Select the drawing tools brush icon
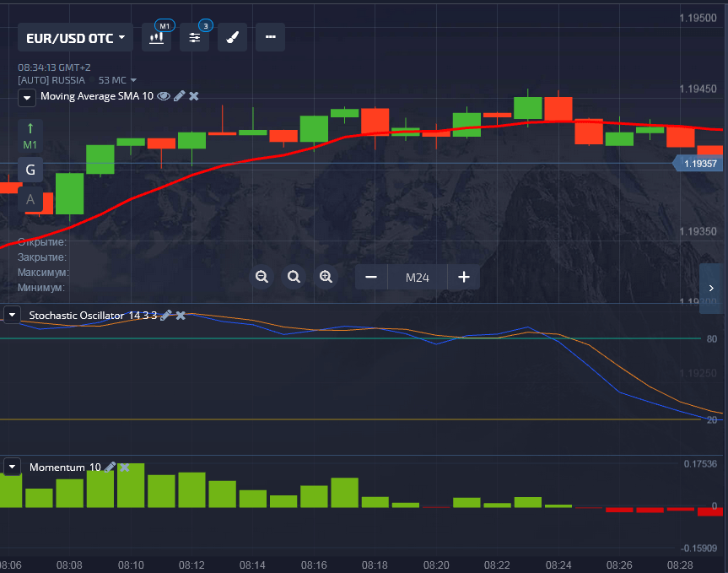Screen dimensions: 728x573 pos(232,38)
